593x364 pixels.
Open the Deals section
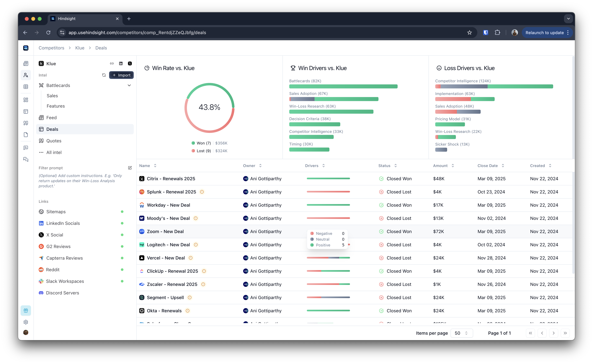click(x=85, y=129)
